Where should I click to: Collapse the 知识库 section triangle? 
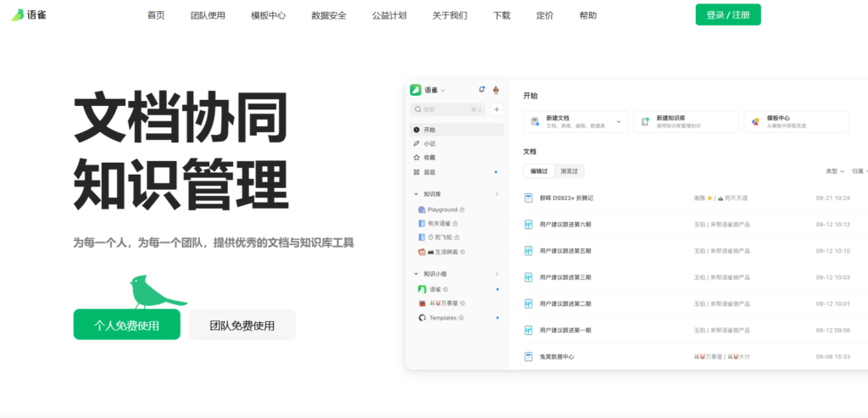pyautogui.click(x=416, y=194)
